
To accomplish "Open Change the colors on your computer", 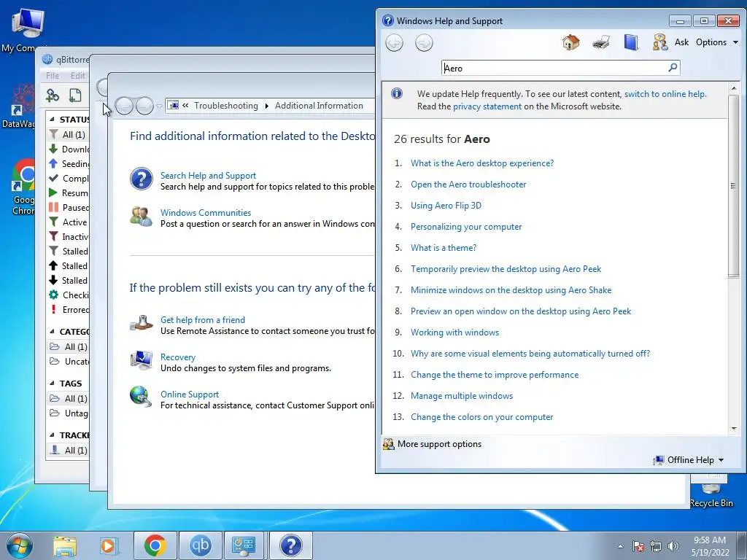I will click(481, 417).
